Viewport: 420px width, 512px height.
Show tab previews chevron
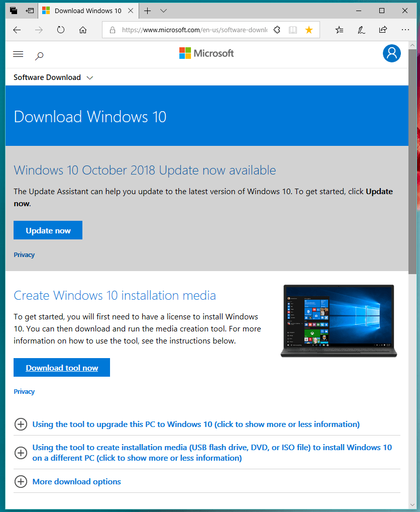click(164, 11)
